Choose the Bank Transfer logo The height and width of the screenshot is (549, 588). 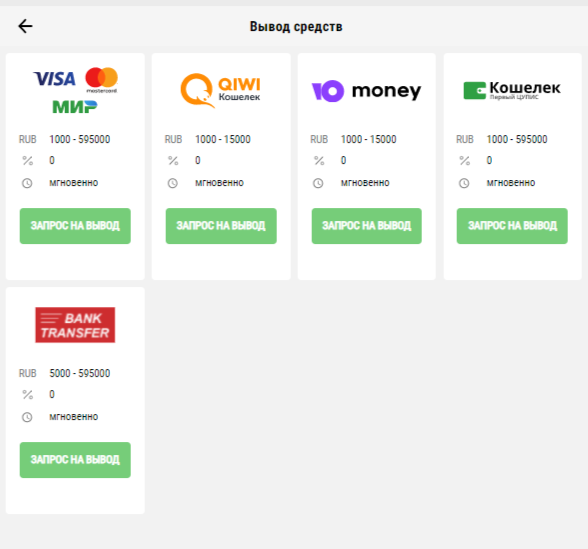75,325
